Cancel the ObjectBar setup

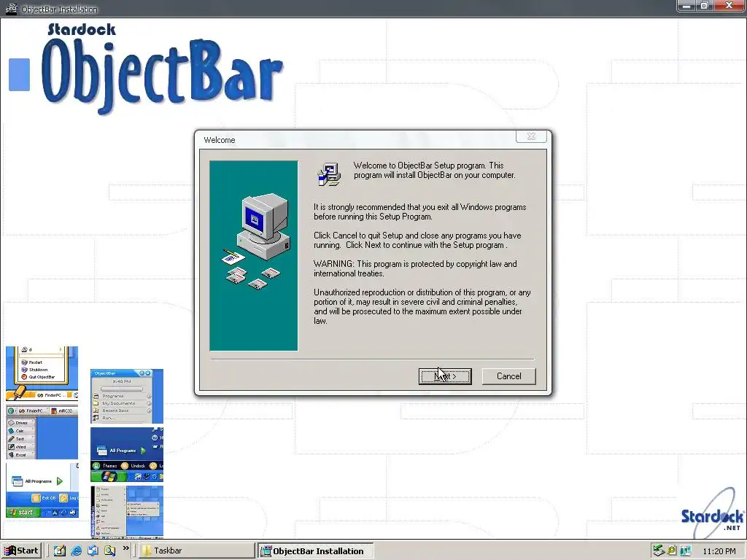tap(508, 376)
